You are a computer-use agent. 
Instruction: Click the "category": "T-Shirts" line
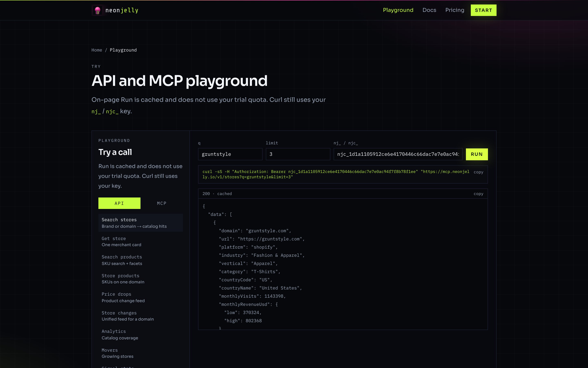(x=249, y=272)
